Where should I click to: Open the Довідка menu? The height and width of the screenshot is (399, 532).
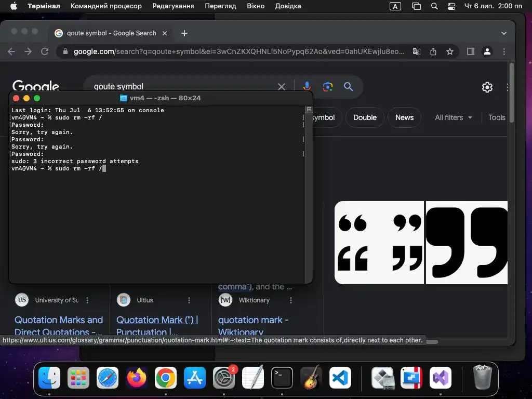click(x=288, y=6)
